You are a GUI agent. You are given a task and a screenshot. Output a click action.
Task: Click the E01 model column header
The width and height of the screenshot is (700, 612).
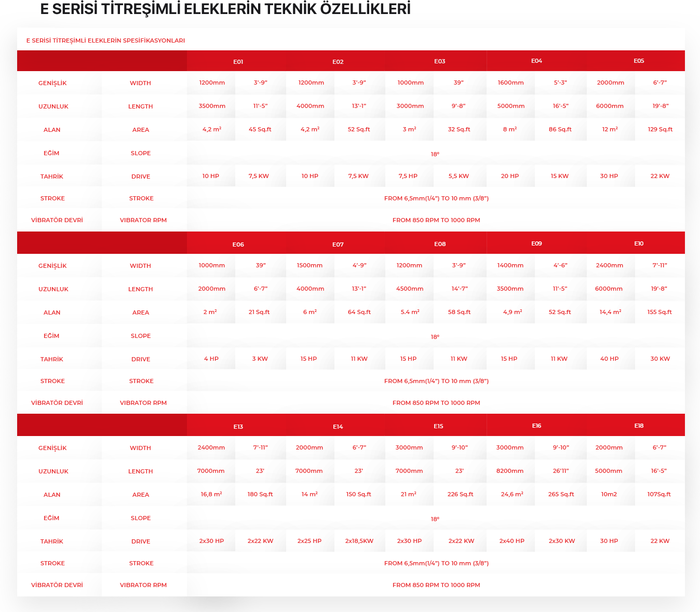click(x=238, y=62)
